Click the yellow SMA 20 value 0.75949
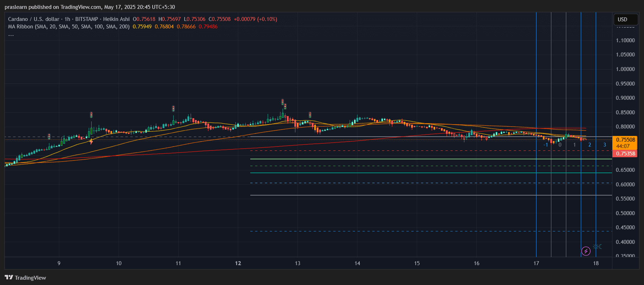Viewport: 644px width, 285px height. 142,27
